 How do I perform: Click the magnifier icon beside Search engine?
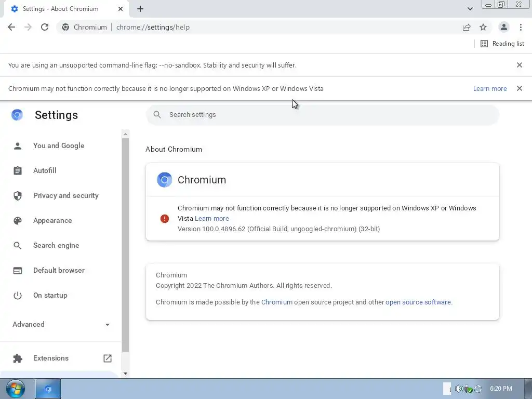point(17,246)
